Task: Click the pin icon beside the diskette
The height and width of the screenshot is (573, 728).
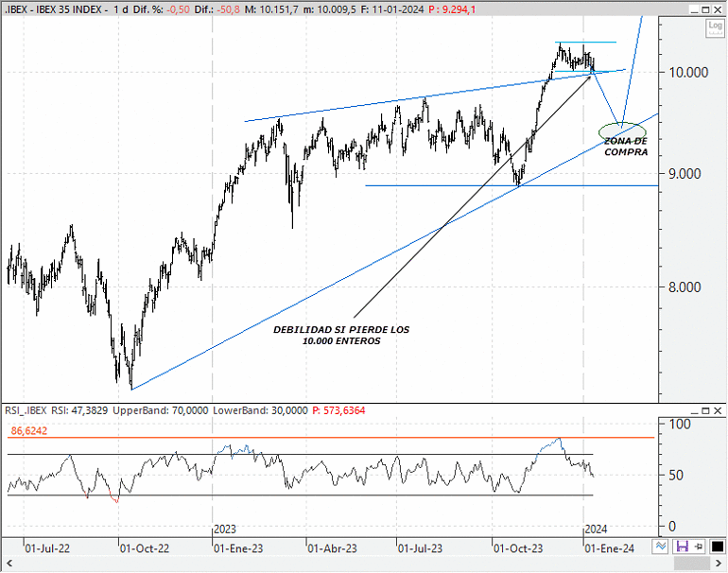Action: 699,547
